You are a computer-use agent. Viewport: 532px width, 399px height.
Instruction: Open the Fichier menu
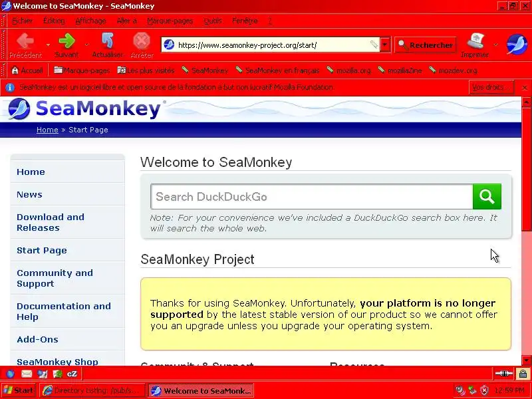[x=23, y=21]
